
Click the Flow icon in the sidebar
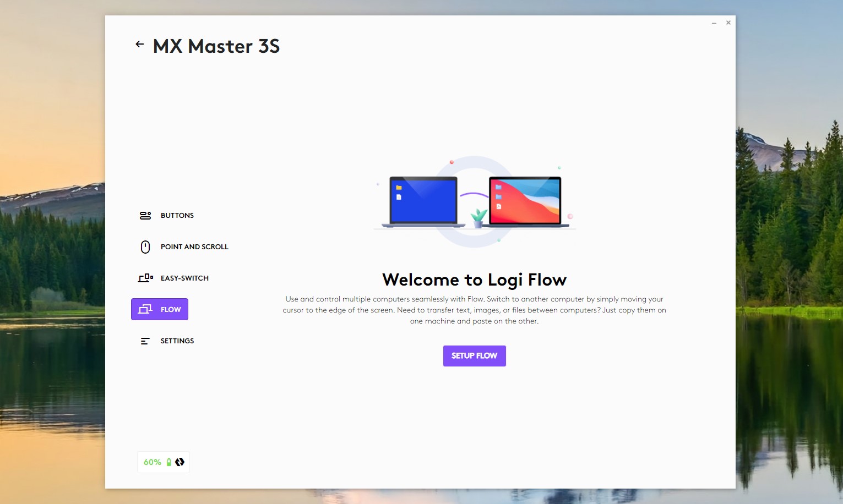pos(145,309)
